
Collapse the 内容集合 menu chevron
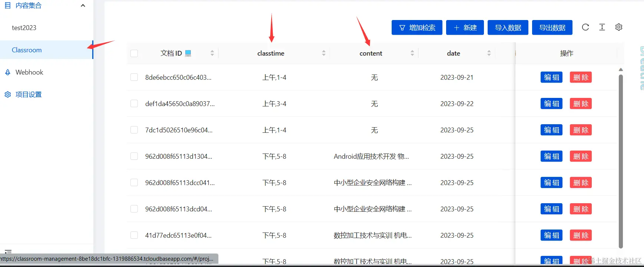point(83,6)
